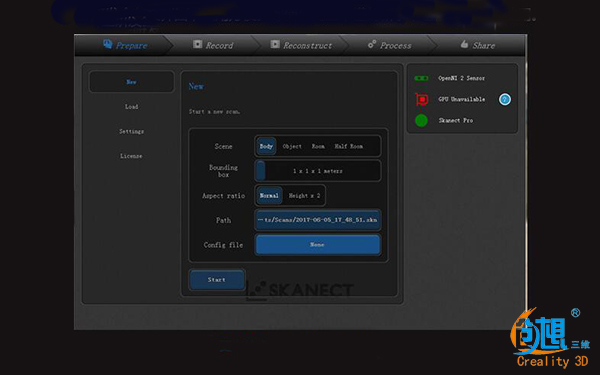Choose Half Room scene type
Screen dimensions: 600x375
(x=349, y=146)
